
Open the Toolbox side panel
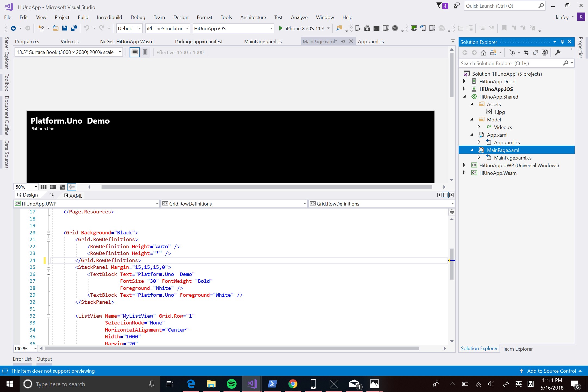[x=7, y=82]
